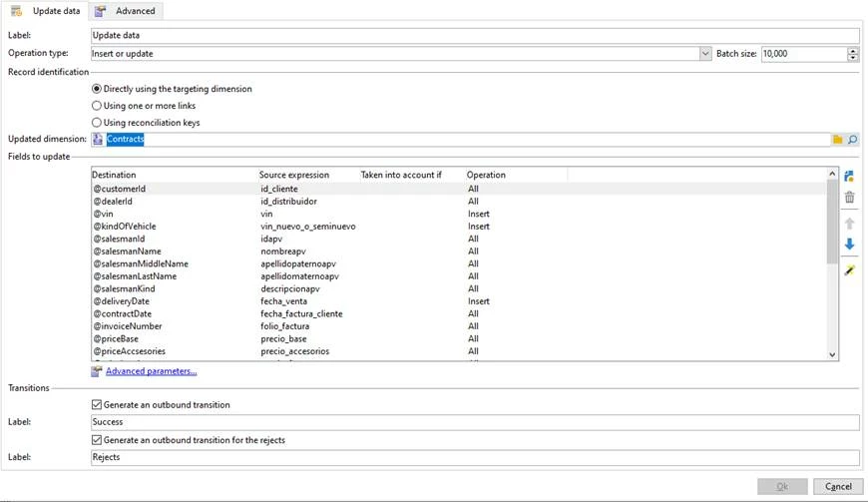This screenshot has width=868, height=502.
Task: Select the @salesmanId row
Action: coord(459,239)
